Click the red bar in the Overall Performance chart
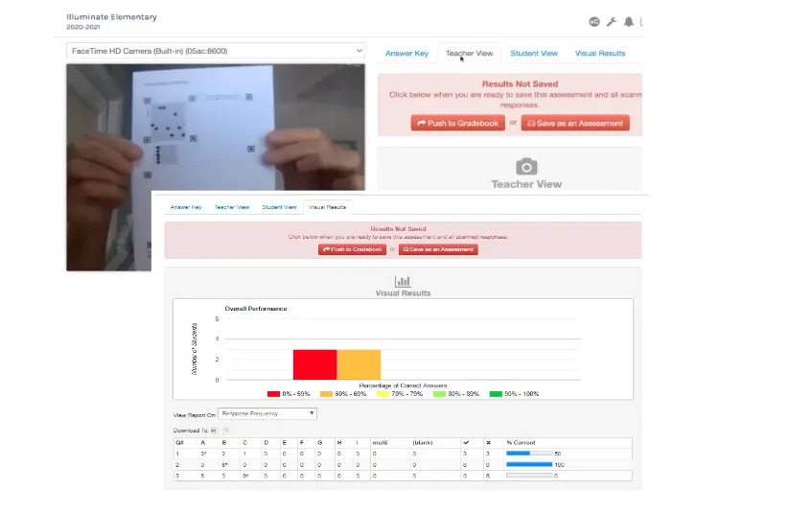Viewport: 812px width, 514px height. (314, 364)
